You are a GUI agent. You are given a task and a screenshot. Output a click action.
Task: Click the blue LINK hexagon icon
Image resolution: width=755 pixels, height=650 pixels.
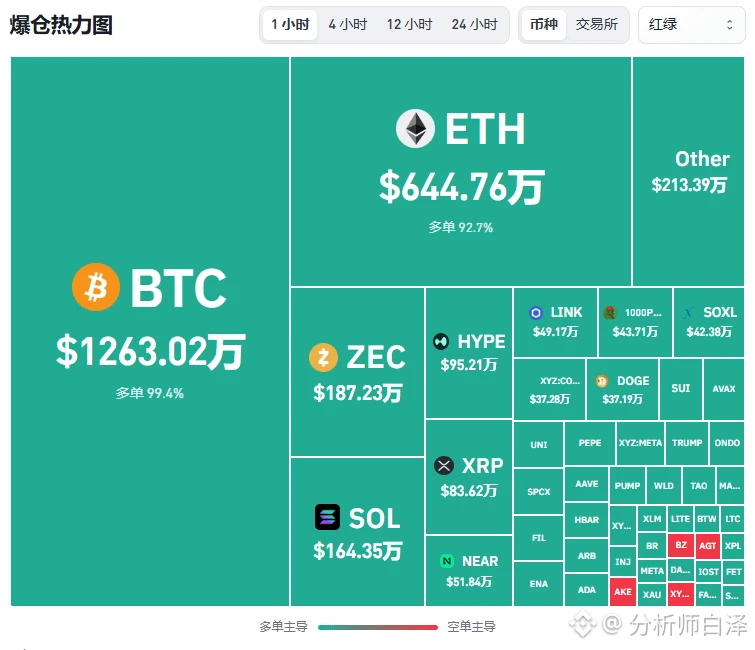click(535, 313)
